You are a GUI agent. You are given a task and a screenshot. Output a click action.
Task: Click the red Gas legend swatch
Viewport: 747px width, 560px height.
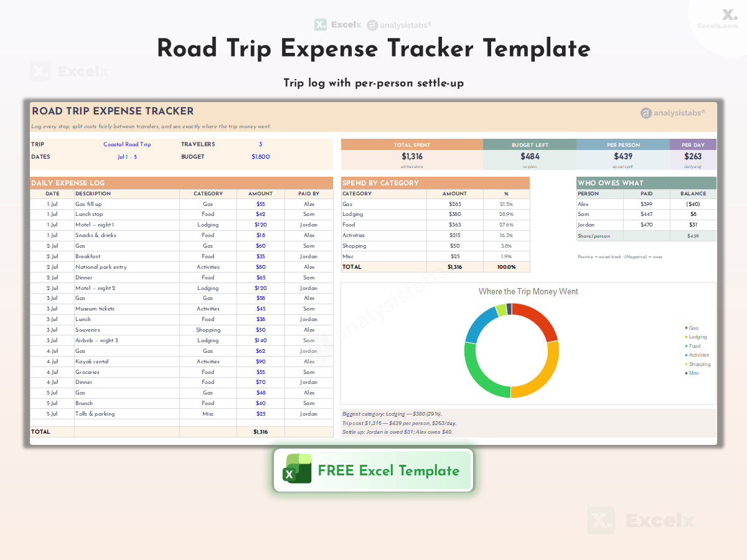tap(687, 328)
